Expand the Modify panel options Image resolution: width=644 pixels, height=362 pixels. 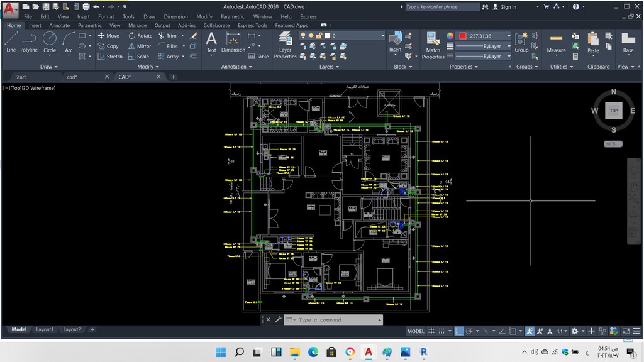click(148, 67)
